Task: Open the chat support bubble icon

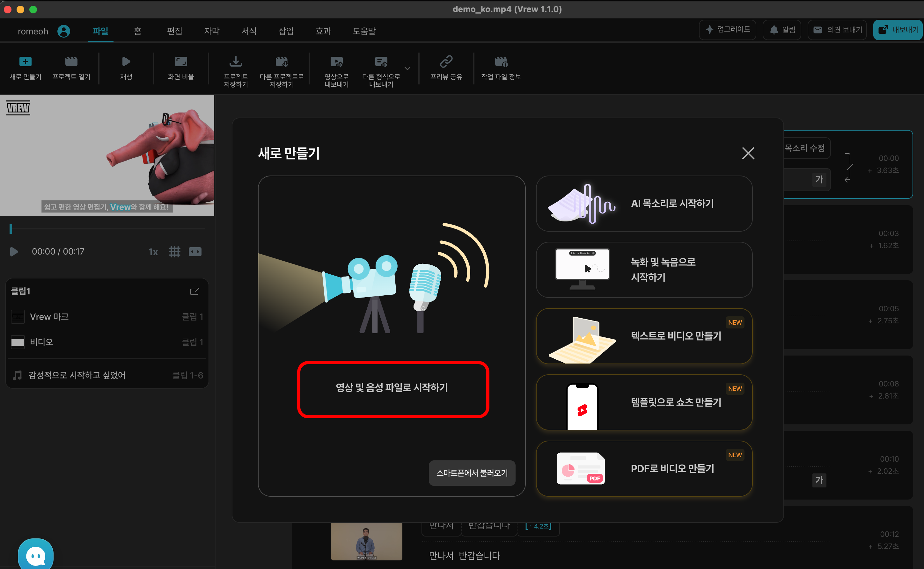Action: [36, 555]
